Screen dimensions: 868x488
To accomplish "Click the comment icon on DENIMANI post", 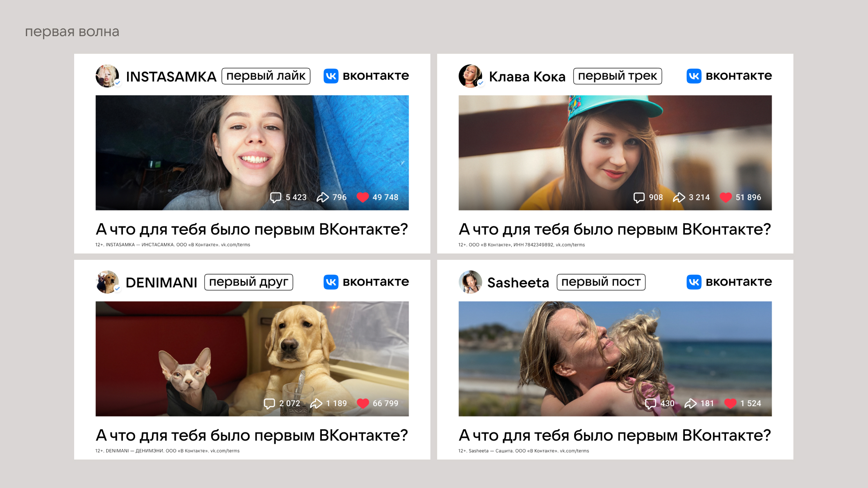I will click(269, 404).
